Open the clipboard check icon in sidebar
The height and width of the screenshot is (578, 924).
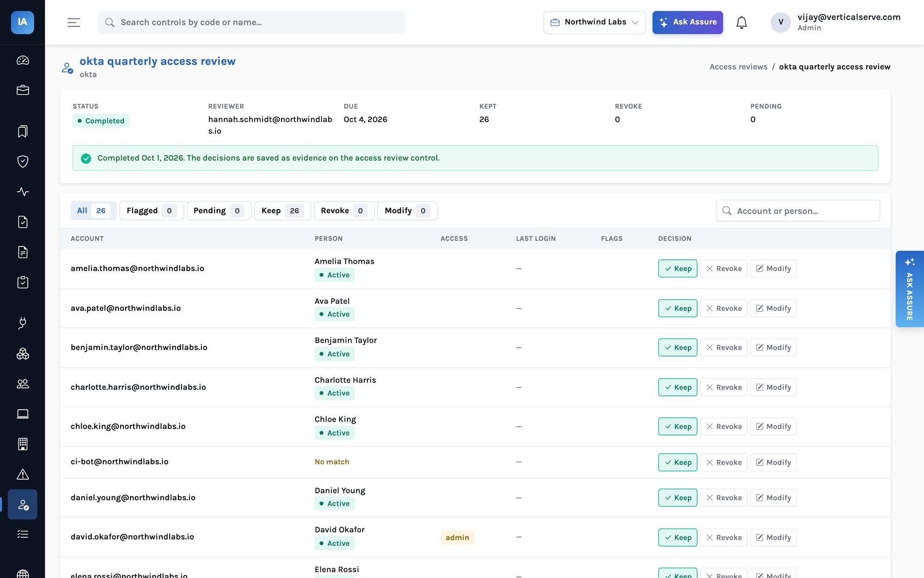click(x=23, y=282)
